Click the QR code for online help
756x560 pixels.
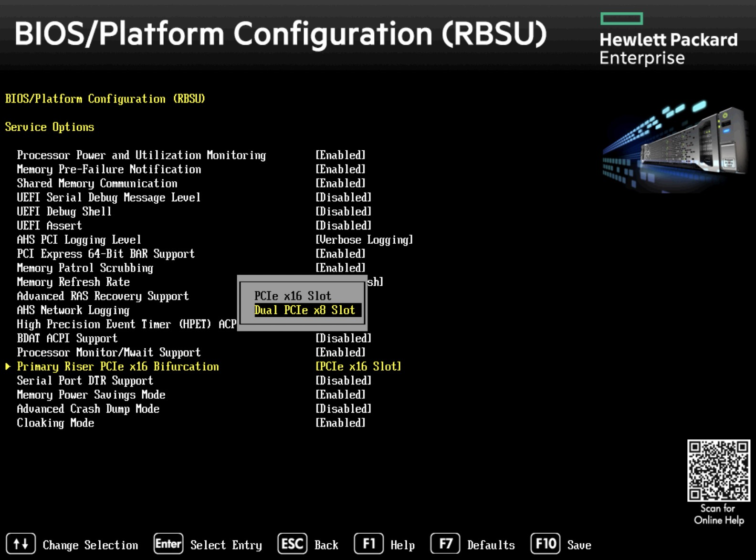(x=718, y=470)
